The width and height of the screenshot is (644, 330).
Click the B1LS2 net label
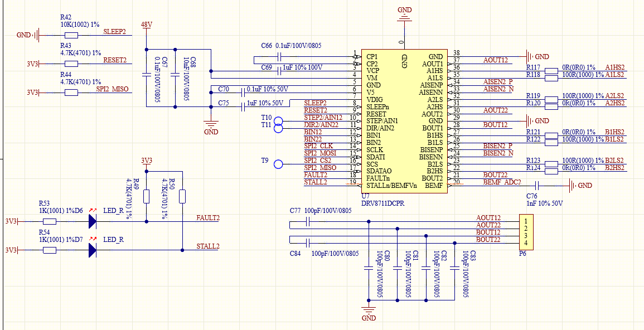point(615,139)
